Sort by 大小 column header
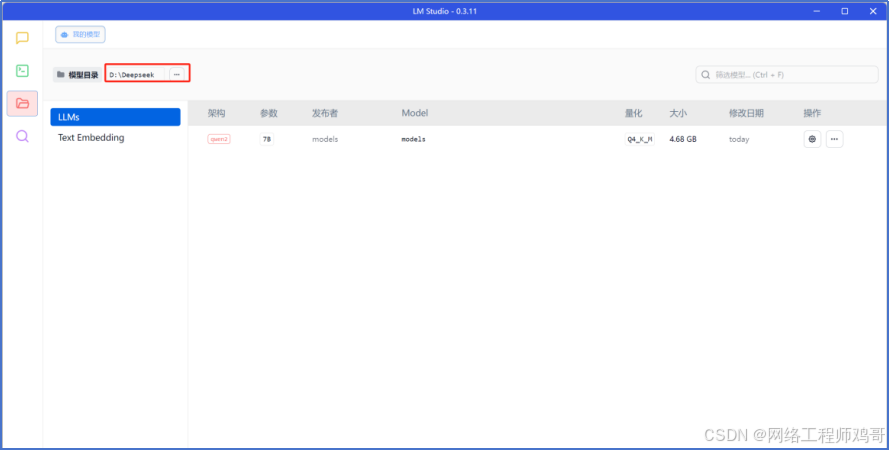889x450 pixels. [678, 113]
